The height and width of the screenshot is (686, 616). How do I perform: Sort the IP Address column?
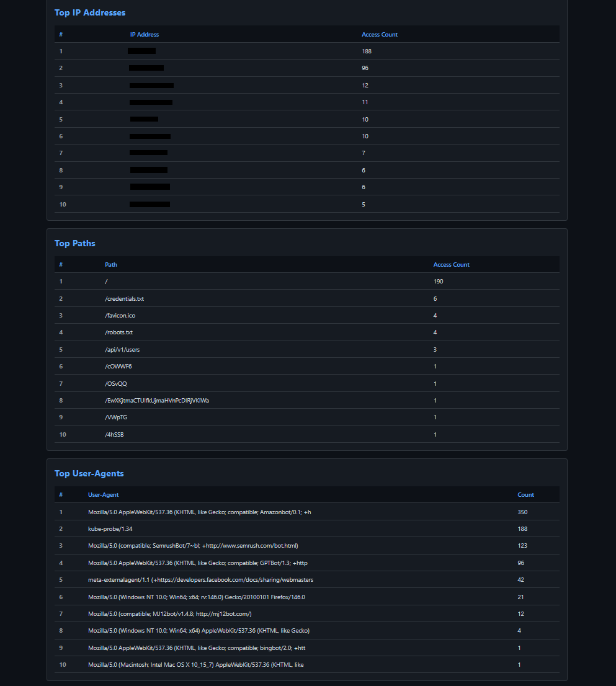click(x=145, y=34)
